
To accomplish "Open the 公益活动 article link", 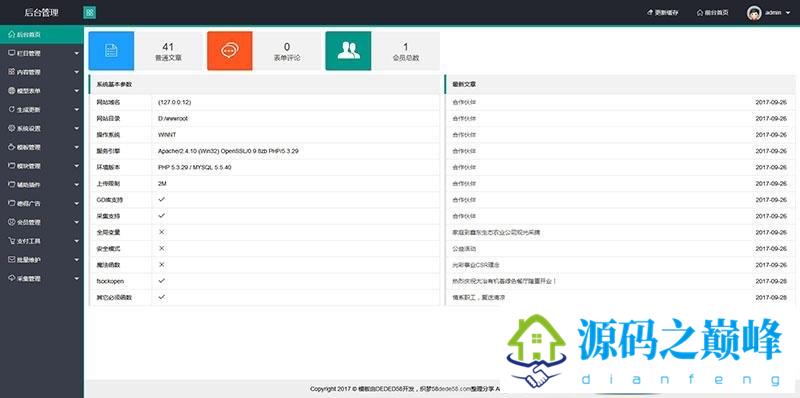I will point(464,248).
